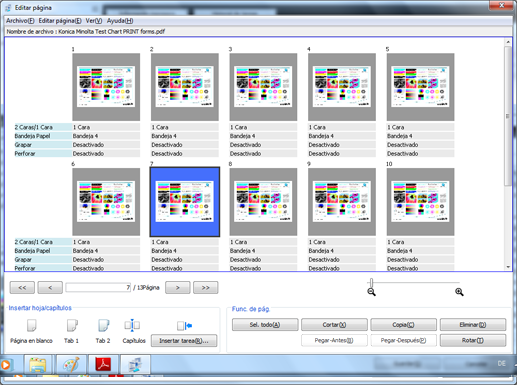This screenshot has height=385, width=517.
Task: Click first row 'Perforar' label
Action: coord(43,153)
